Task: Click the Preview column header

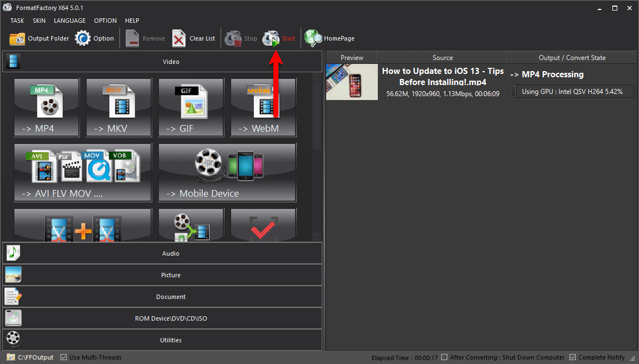Action: (352, 57)
